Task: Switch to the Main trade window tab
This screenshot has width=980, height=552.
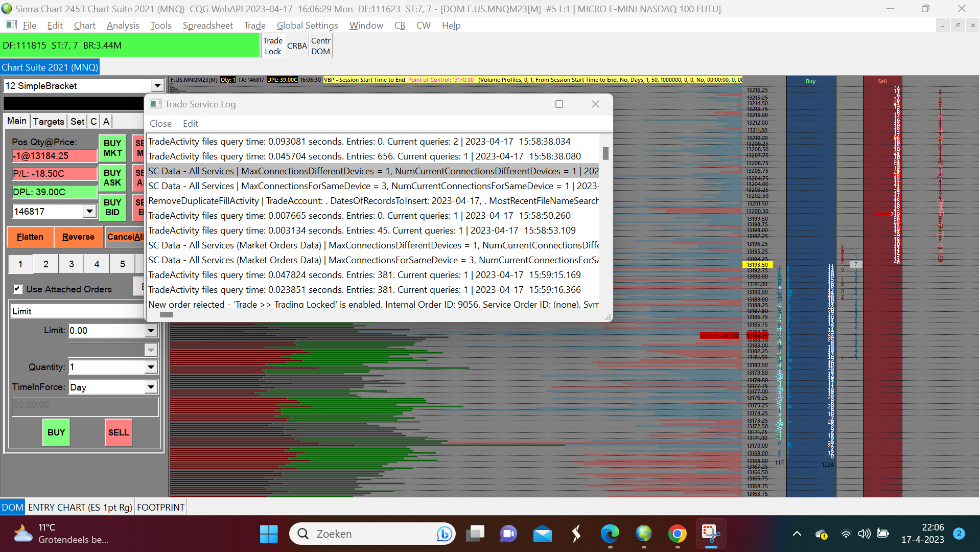Action: [17, 121]
